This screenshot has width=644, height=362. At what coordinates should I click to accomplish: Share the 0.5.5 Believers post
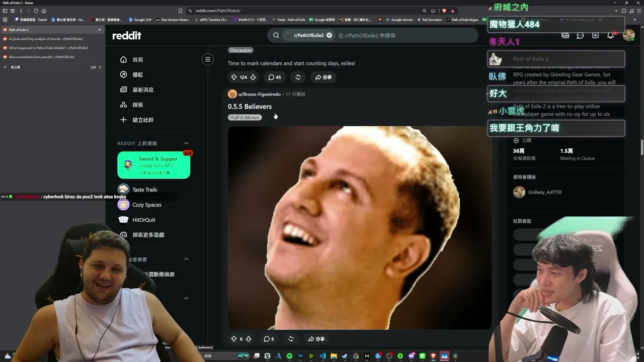pyautogui.click(x=316, y=339)
